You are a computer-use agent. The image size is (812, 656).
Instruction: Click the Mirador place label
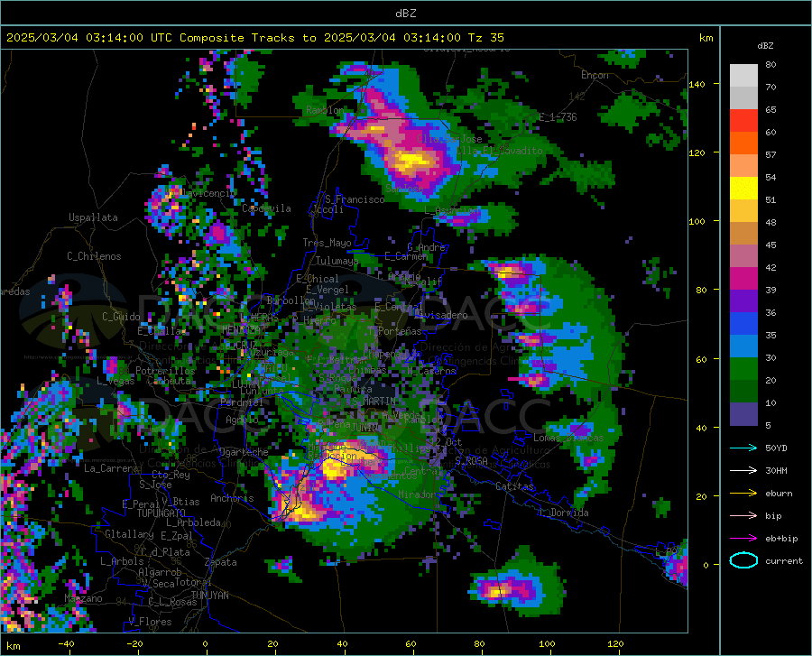coord(417,494)
